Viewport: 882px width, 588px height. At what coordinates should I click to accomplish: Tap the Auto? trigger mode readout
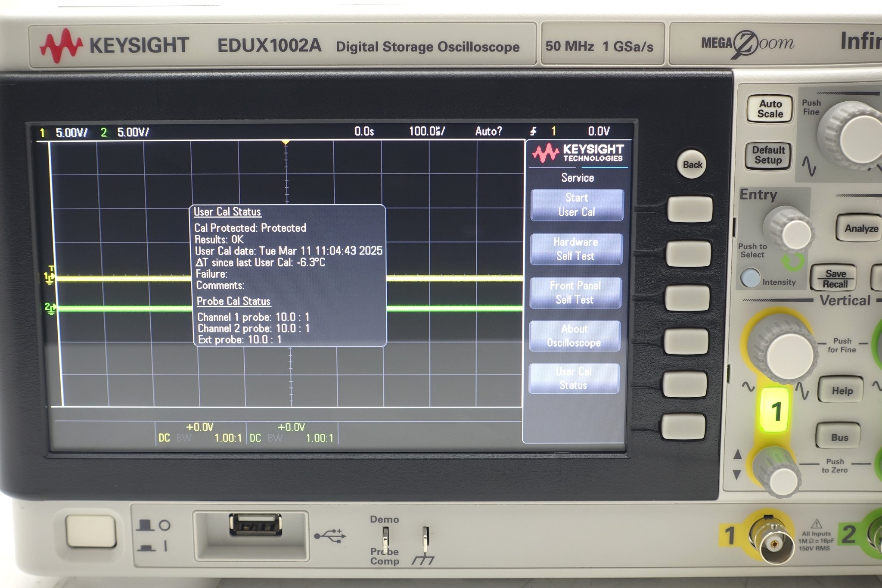coord(488,131)
